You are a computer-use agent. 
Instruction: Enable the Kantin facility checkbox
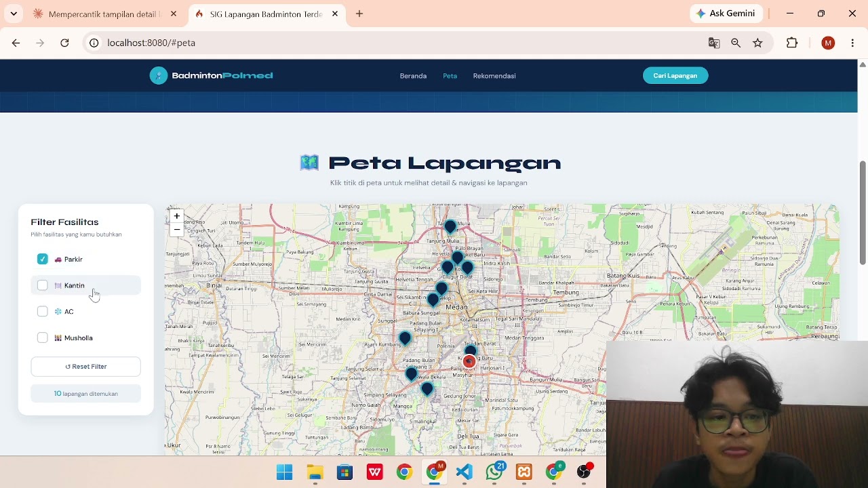pos(43,285)
